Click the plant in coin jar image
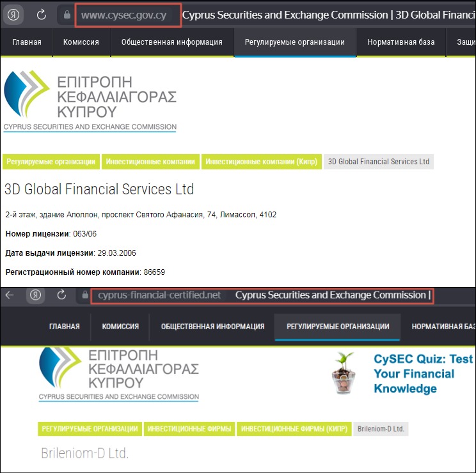 coord(344,373)
